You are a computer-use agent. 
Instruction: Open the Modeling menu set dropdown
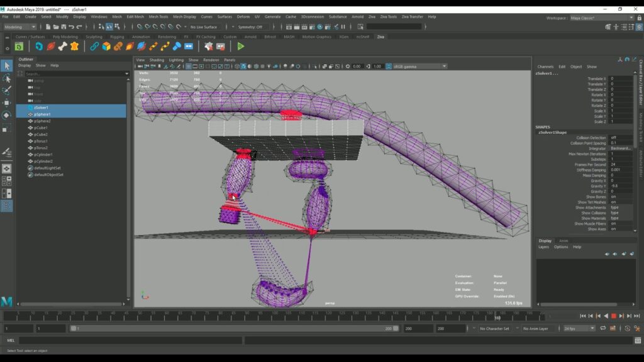tap(19, 26)
